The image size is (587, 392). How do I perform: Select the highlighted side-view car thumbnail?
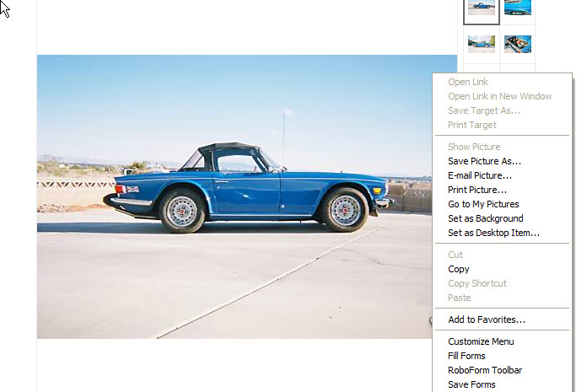[481, 8]
